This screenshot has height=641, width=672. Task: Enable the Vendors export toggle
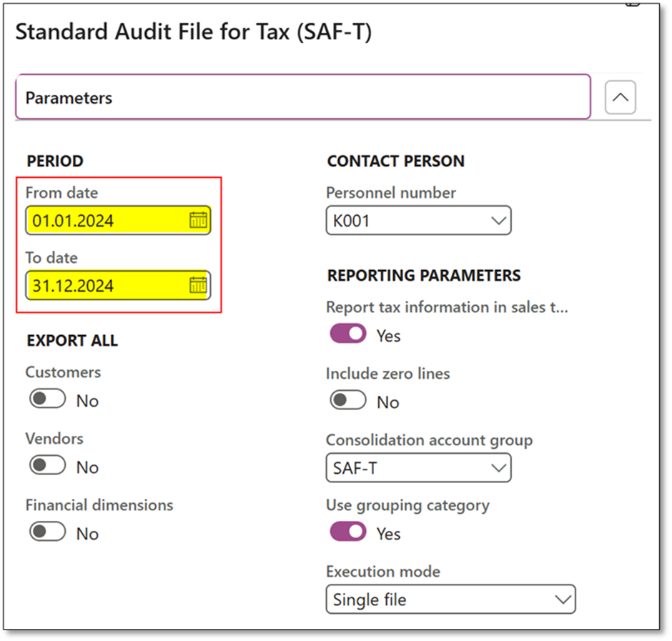coord(46,464)
